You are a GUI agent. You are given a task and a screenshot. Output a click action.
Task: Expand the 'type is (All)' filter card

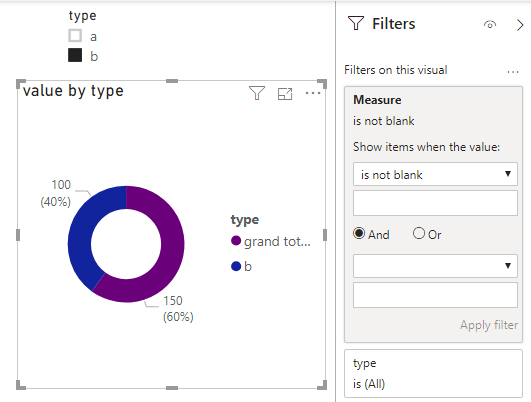point(433,373)
